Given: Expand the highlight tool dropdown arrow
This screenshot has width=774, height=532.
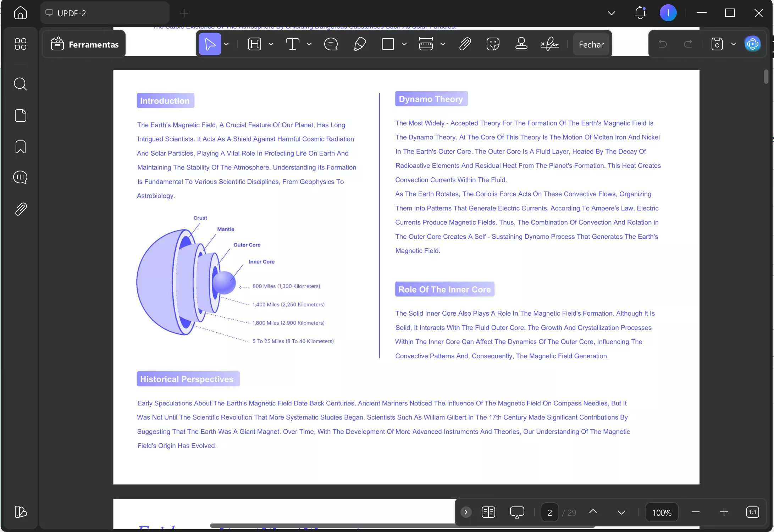Looking at the screenshot, I should [271, 44].
